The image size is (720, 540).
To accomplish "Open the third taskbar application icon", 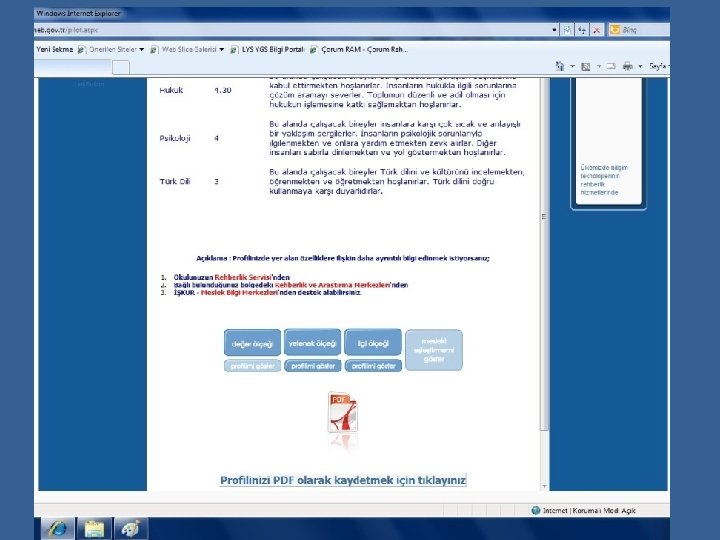I will pos(131,529).
